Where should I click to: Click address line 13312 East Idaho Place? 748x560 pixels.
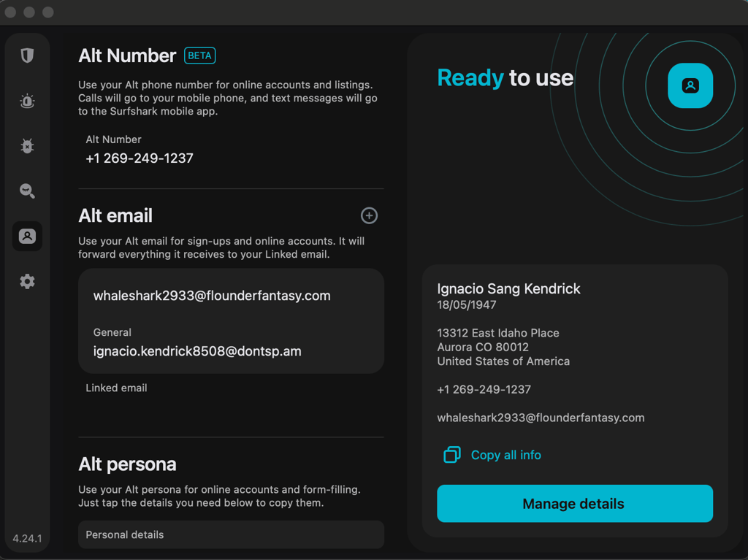[498, 333]
